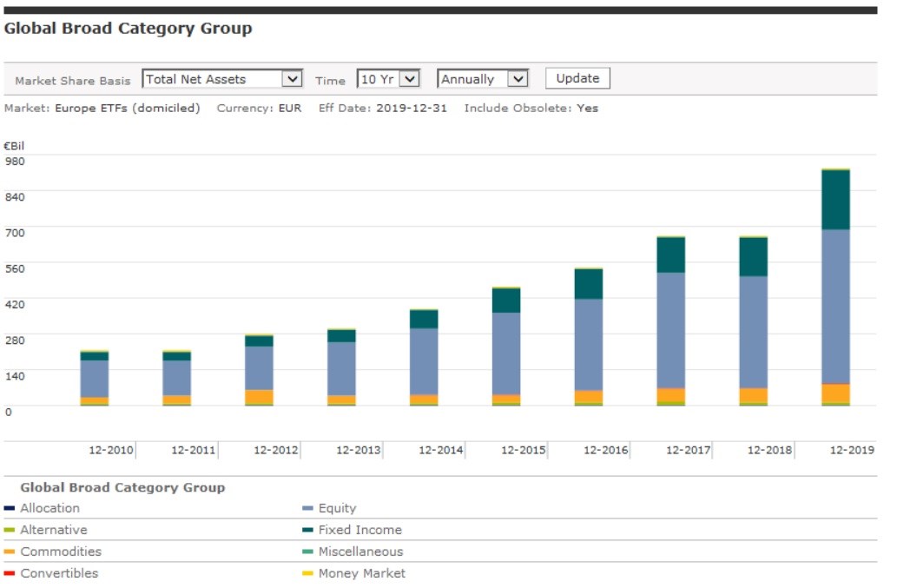897x588 pixels.
Task: Select the Equity legend entry
Action: tap(337, 509)
